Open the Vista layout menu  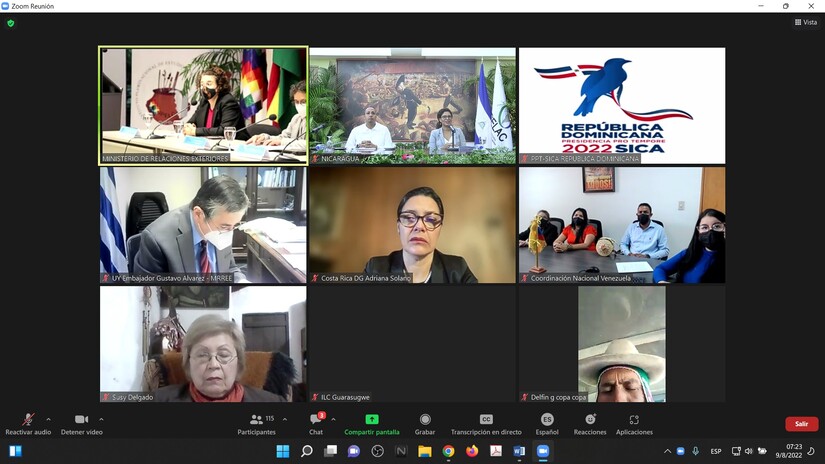pos(806,22)
